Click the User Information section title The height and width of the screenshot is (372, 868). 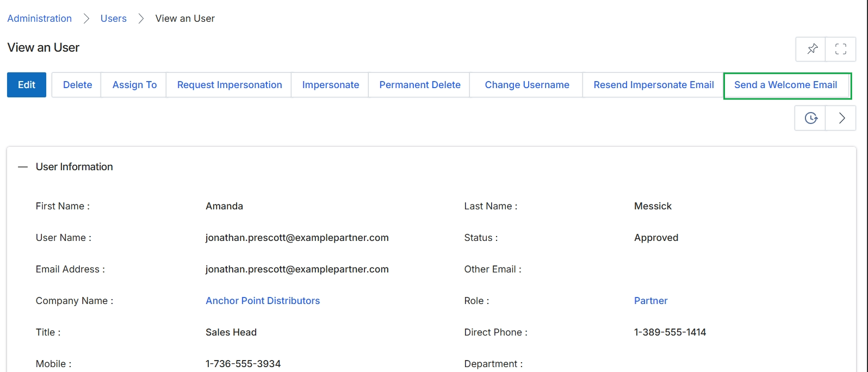pos(75,167)
